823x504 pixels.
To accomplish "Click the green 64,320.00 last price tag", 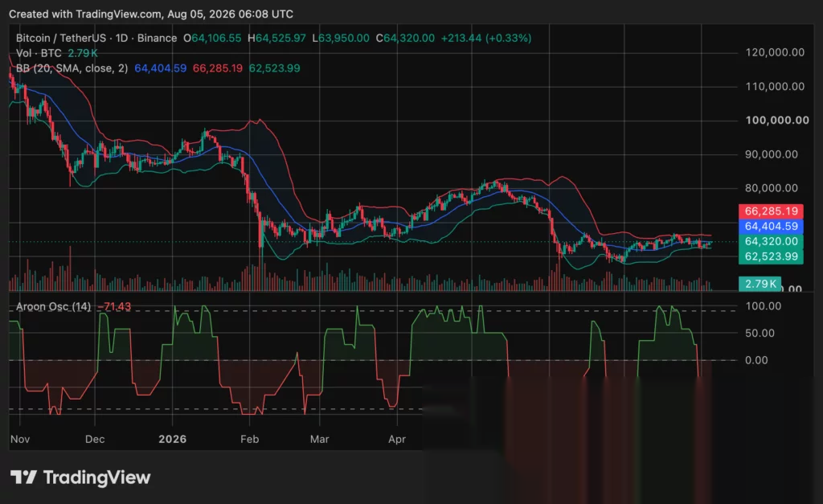I will coord(771,241).
